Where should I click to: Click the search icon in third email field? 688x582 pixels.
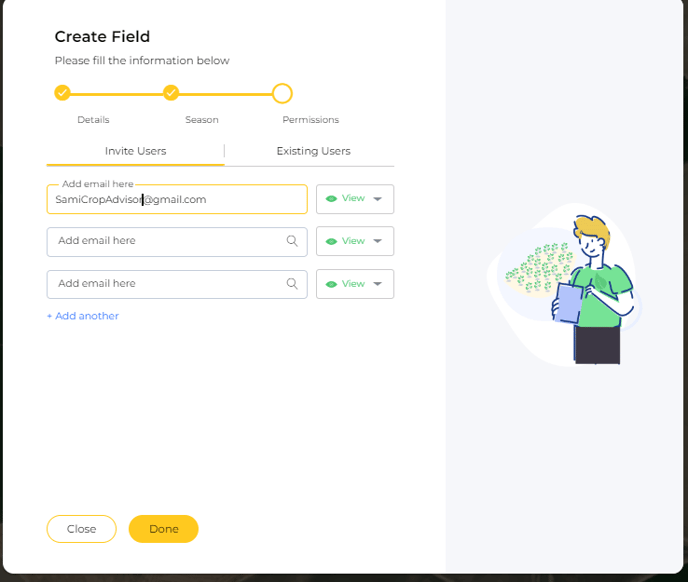coord(292,284)
